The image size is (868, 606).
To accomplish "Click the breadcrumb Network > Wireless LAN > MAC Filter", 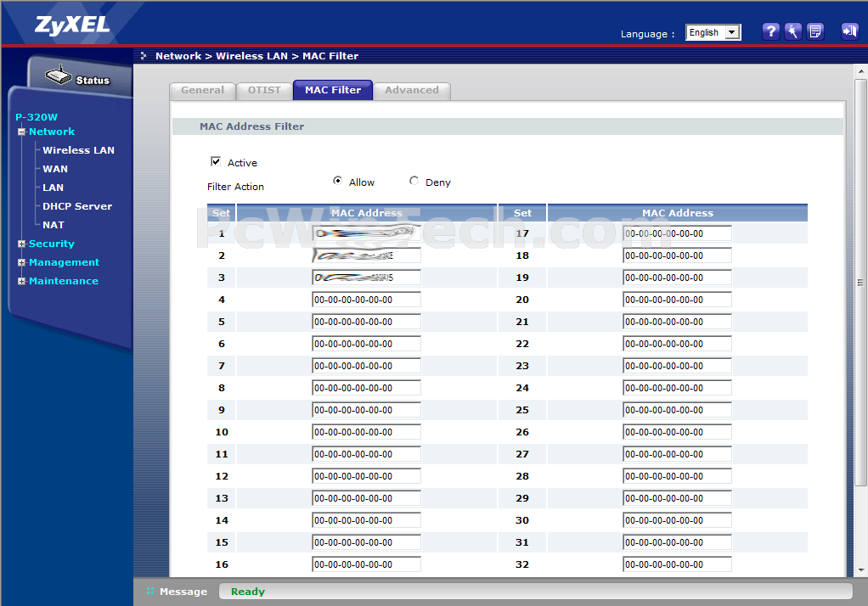I will [256, 56].
